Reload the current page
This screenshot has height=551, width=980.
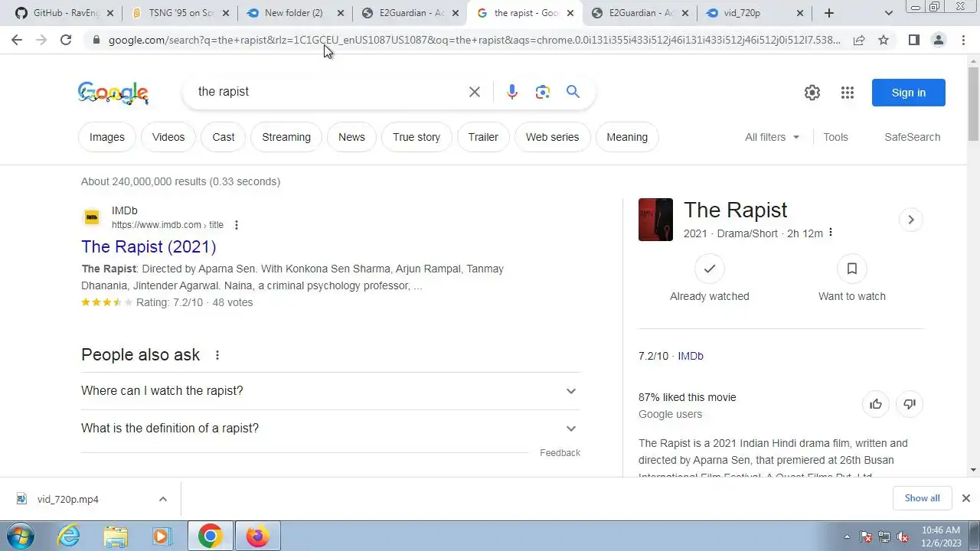click(66, 40)
